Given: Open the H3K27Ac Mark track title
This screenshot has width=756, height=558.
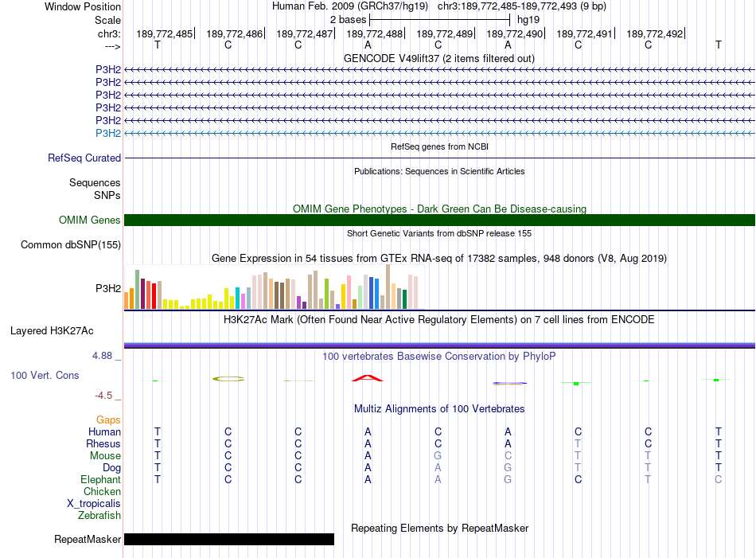Looking at the screenshot, I should (x=438, y=320).
